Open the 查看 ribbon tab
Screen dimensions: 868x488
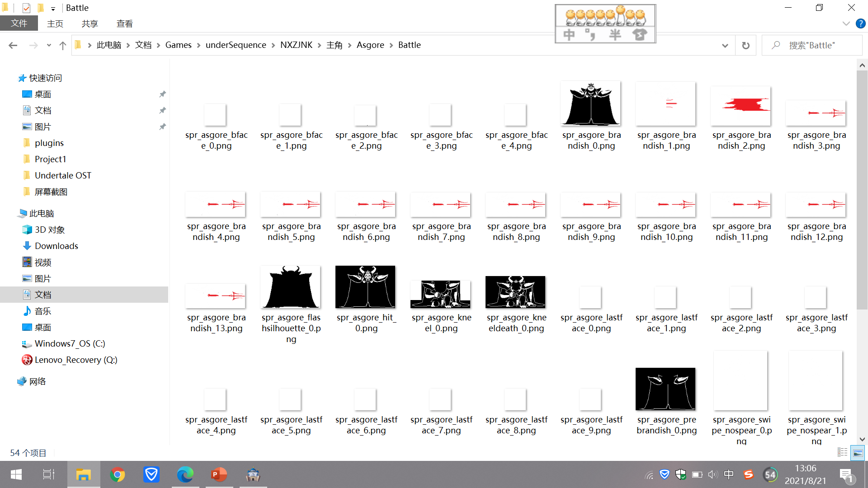124,23
